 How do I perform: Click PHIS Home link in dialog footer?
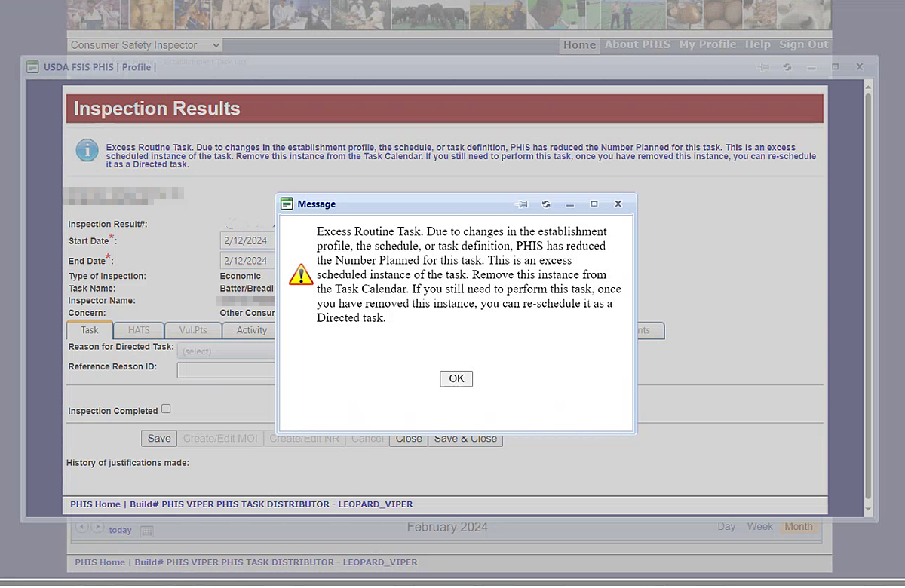click(x=95, y=504)
